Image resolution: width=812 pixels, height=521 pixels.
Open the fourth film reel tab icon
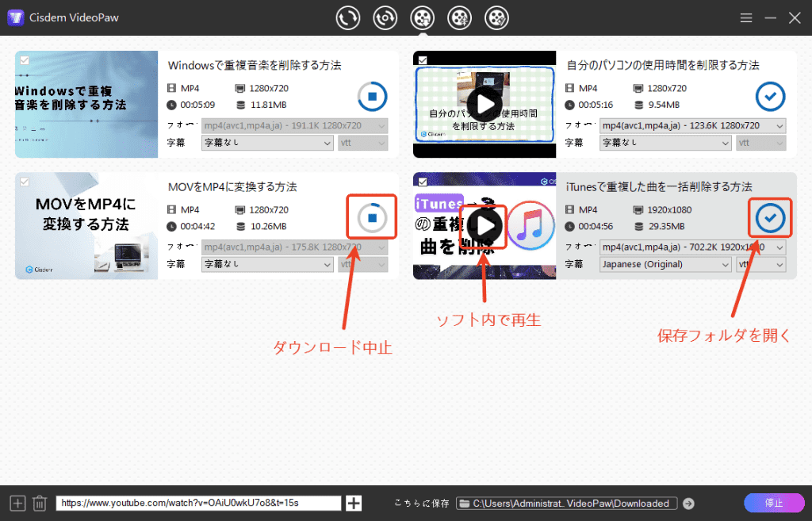click(x=459, y=18)
